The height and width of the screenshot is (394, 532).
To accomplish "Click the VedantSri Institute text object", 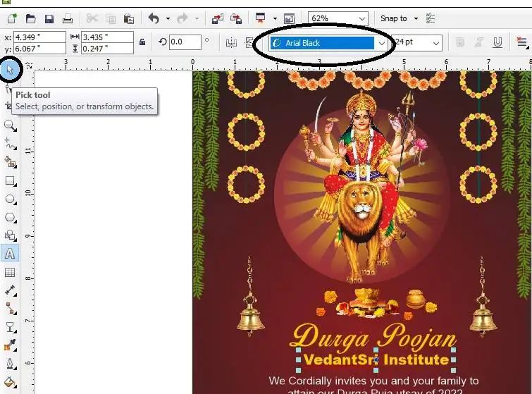I will 376,359.
